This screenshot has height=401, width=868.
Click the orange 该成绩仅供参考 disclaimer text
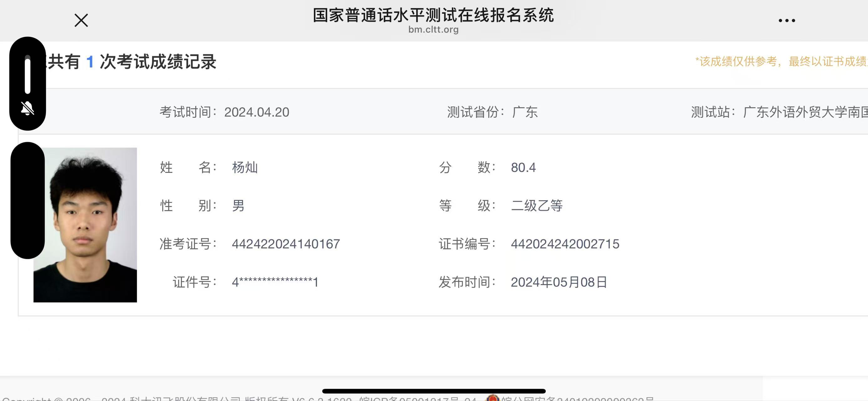click(x=781, y=61)
